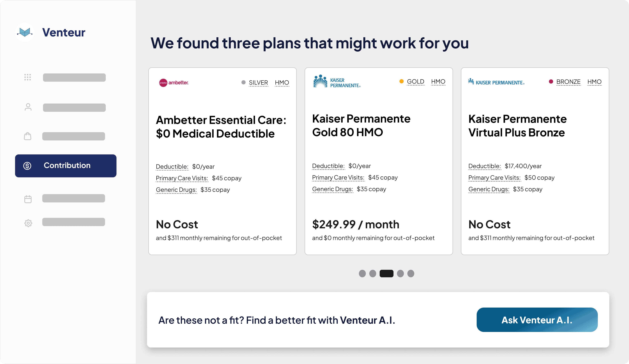Click the calendar sidebar icon
629x364 pixels.
28,199
